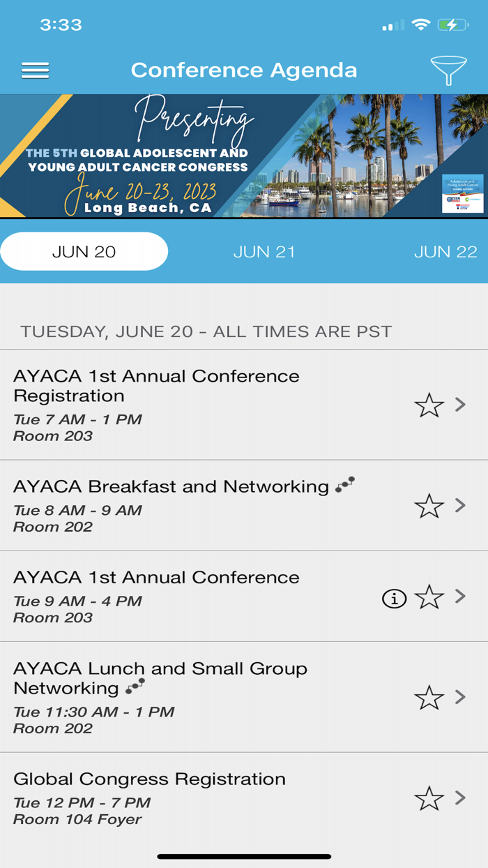Open the filter funnel icon
The image size is (488, 868).
tap(450, 69)
